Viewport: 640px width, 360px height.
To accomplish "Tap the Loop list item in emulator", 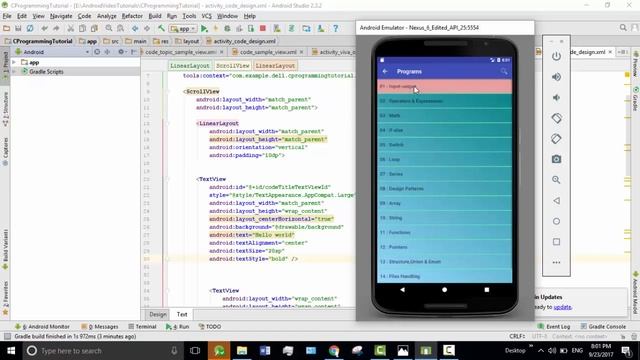I will (444, 159).
